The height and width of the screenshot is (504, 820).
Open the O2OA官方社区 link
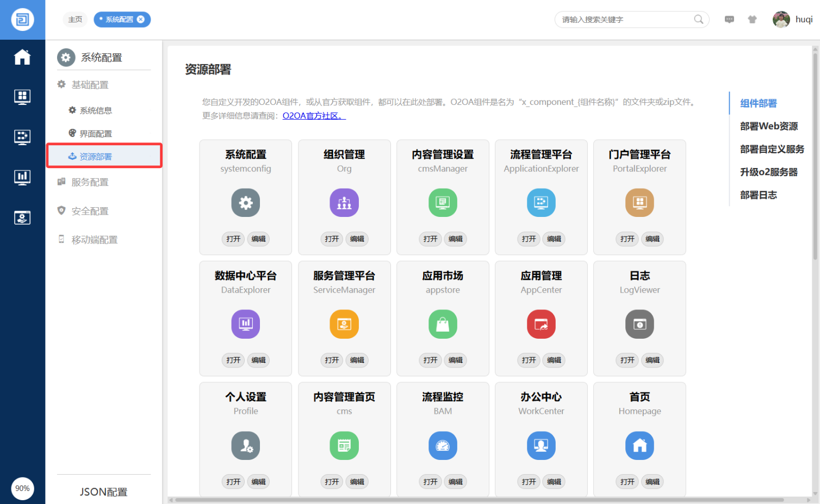[x=314, y=116]
